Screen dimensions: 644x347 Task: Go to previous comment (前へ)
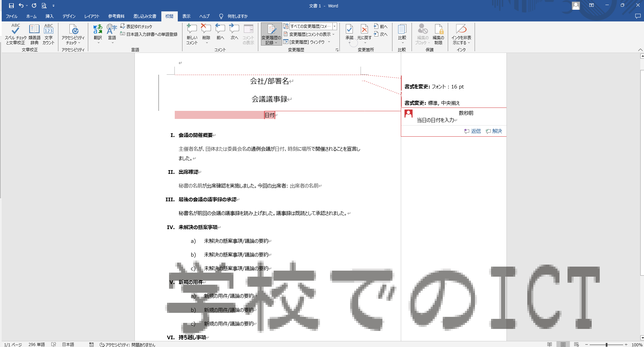click(x=220, y=32)
